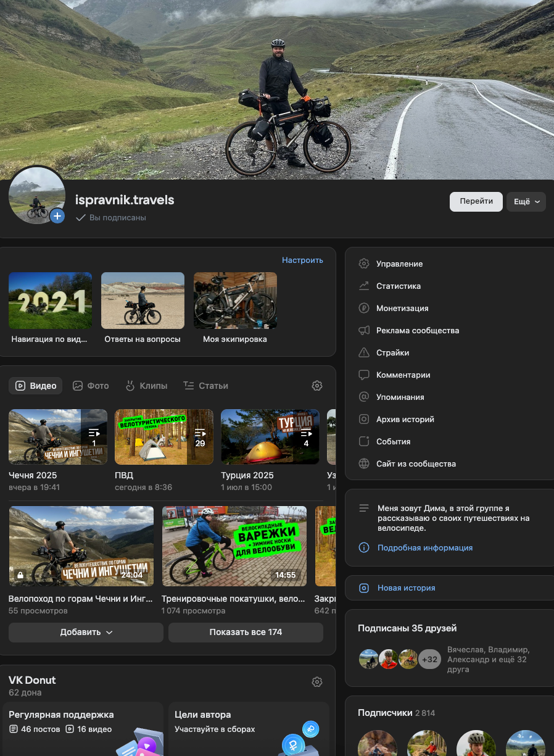
Task: Open the Добавить dropdown
Action: 86,632
